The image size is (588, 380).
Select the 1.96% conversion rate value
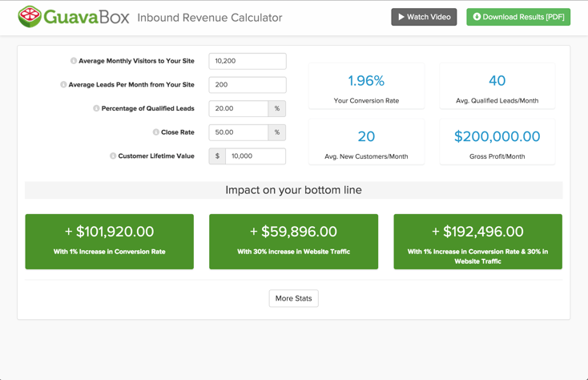[366, 81]
